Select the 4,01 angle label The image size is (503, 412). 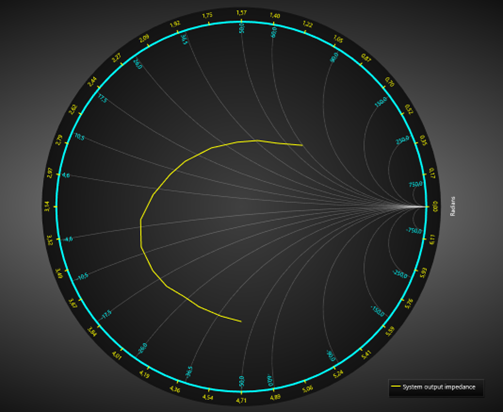(116, 355)
